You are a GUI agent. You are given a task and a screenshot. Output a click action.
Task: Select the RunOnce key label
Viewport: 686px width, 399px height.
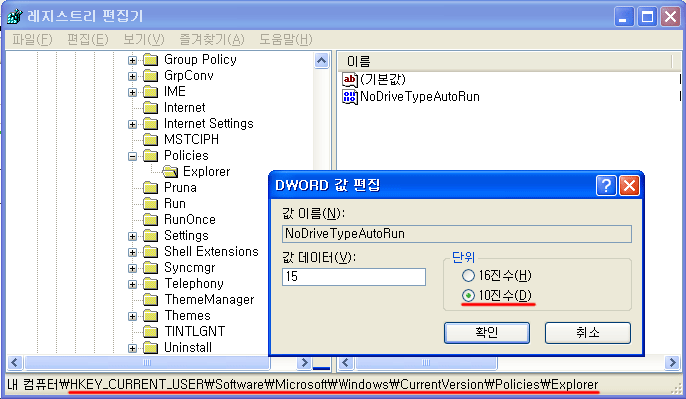pyautogui.click(x=190, y=220)
